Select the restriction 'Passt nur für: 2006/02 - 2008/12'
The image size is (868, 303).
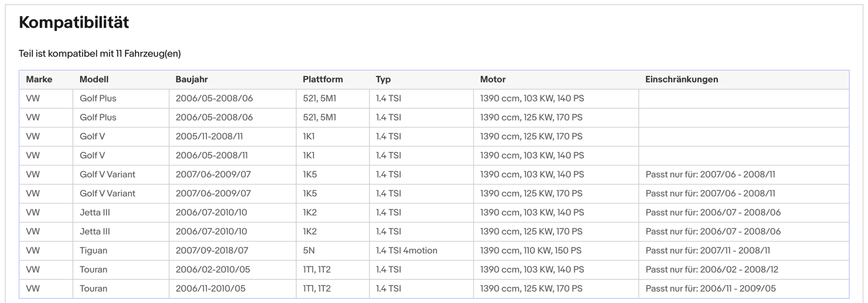click(x=712, y=270)
